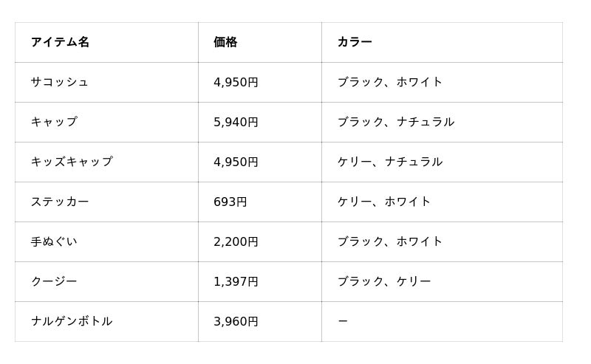Click the キッズキャップ item cell
591x364 pixels.
(x=72, y=162)
